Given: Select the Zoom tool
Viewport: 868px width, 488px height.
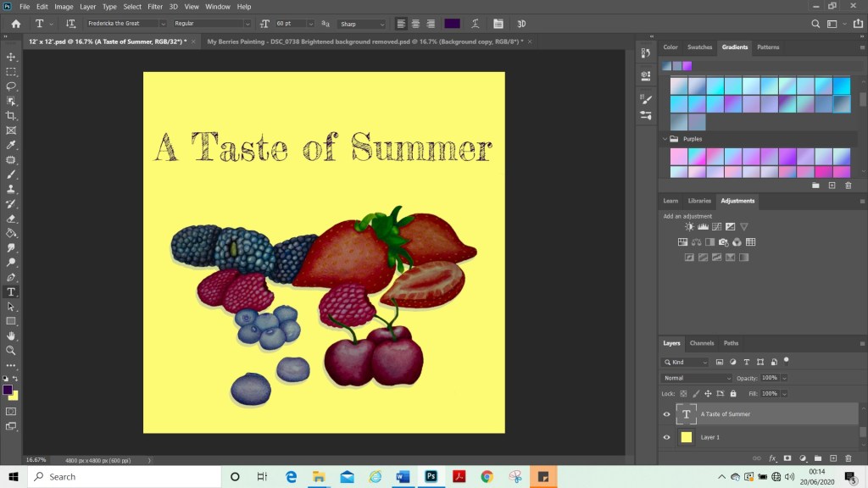Looking at the screenshot, I should pos(11,350).
